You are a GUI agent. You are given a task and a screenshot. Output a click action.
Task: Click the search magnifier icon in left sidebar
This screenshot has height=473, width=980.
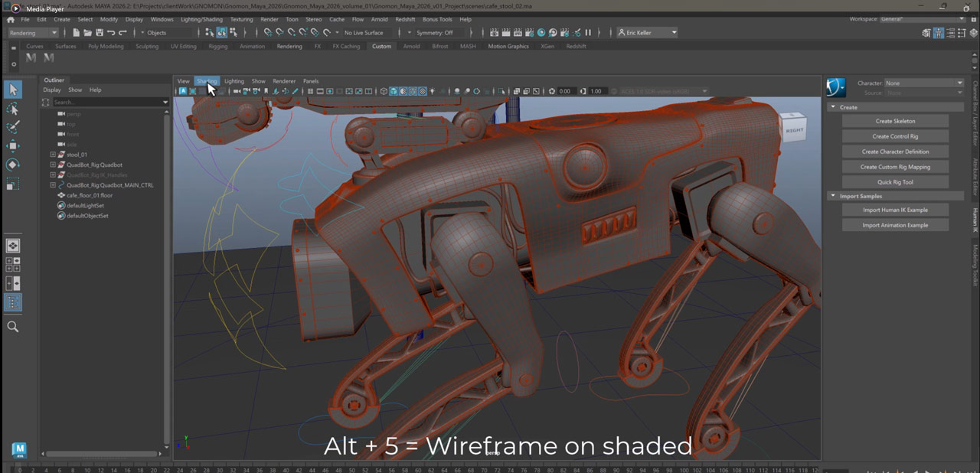13,327
